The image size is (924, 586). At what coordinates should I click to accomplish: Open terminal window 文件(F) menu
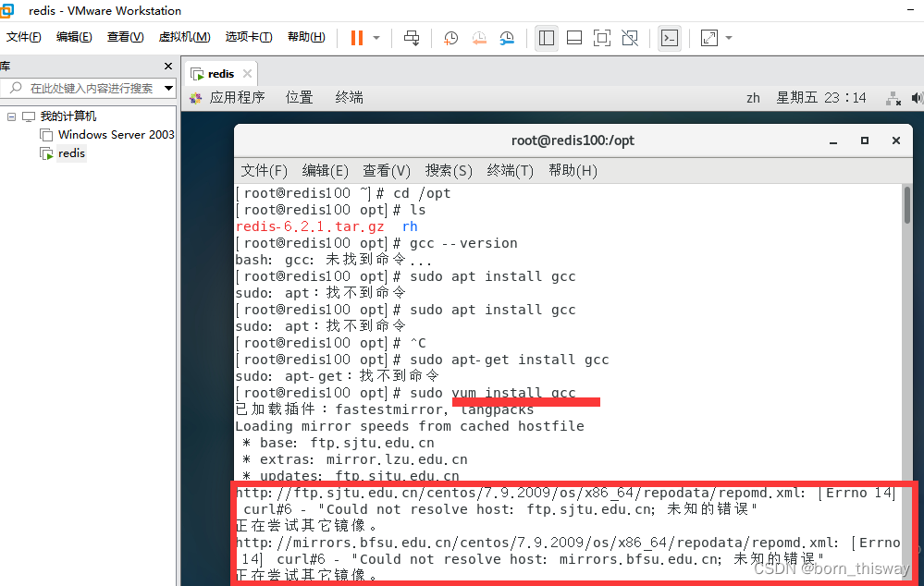point(264,171)
